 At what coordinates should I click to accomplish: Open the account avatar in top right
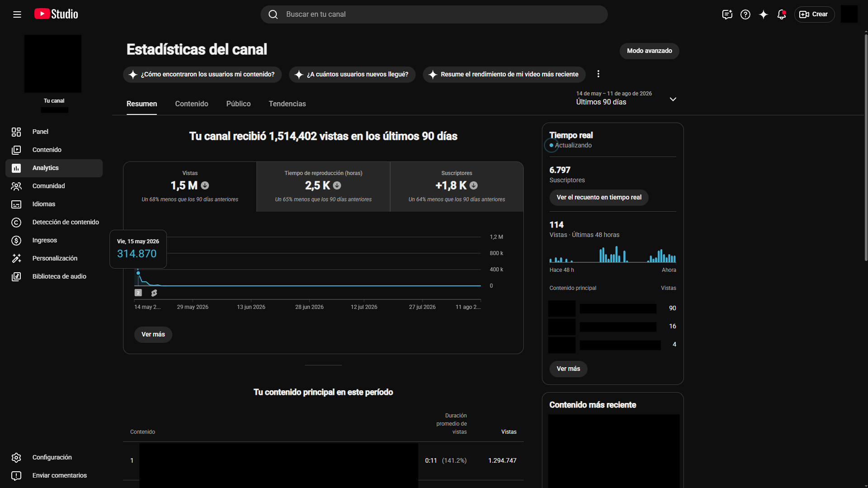849,14
